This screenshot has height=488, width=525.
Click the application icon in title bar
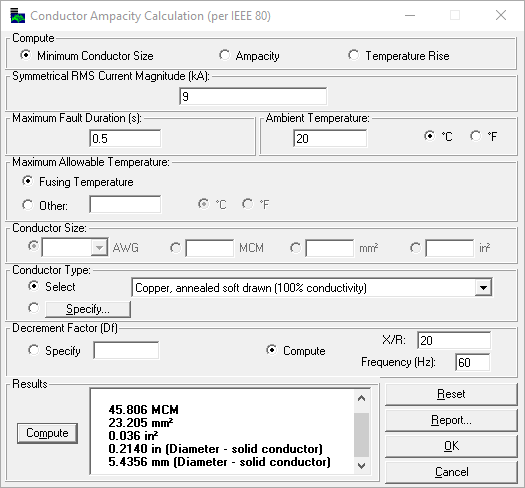[x=17, y=16]
